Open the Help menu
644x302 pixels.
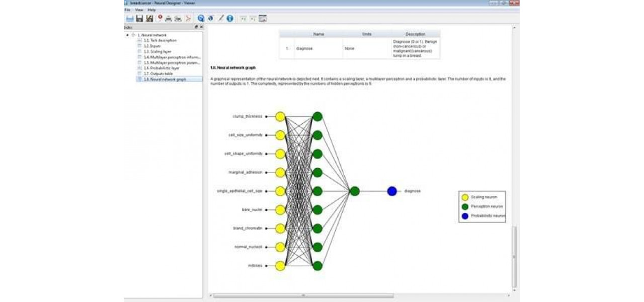point(151,10)
